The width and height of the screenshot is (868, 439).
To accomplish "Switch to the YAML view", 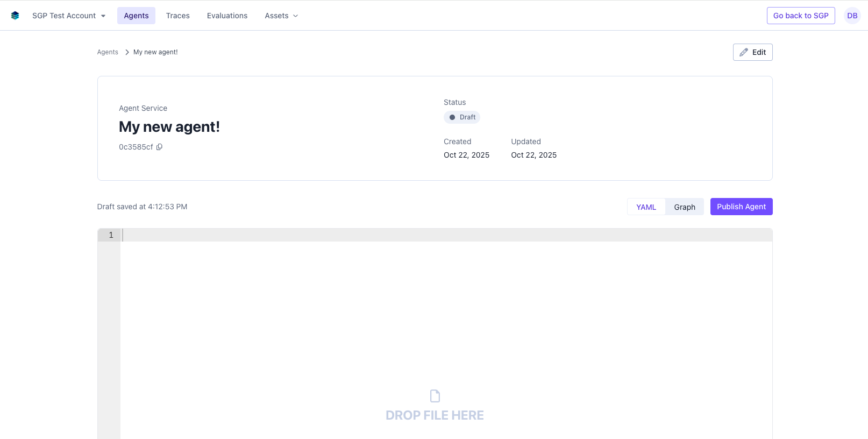I will tap(646, 207).
